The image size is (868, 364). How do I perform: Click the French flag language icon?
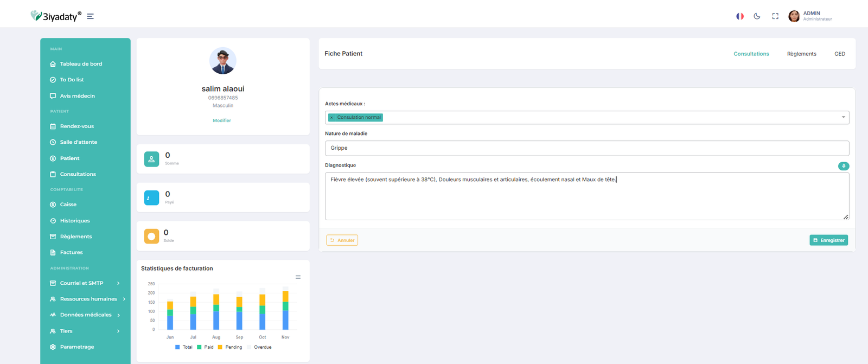pyautogui.click(x=739, y=16)
